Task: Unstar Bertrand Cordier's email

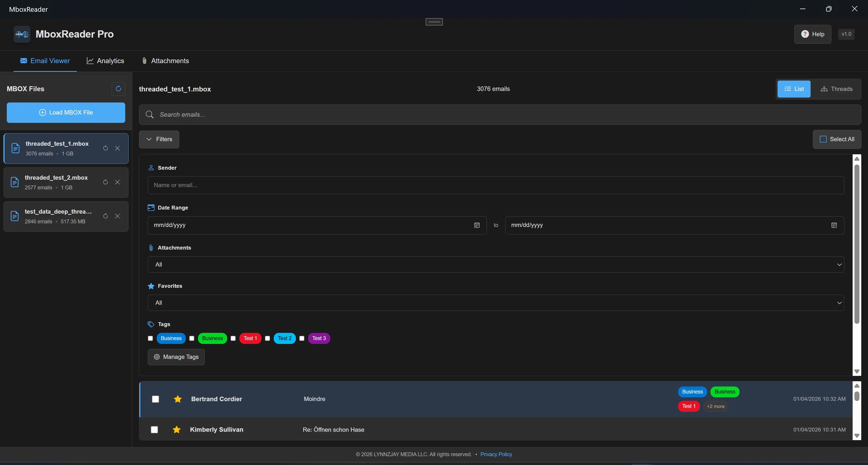Action: pos(177,399)
